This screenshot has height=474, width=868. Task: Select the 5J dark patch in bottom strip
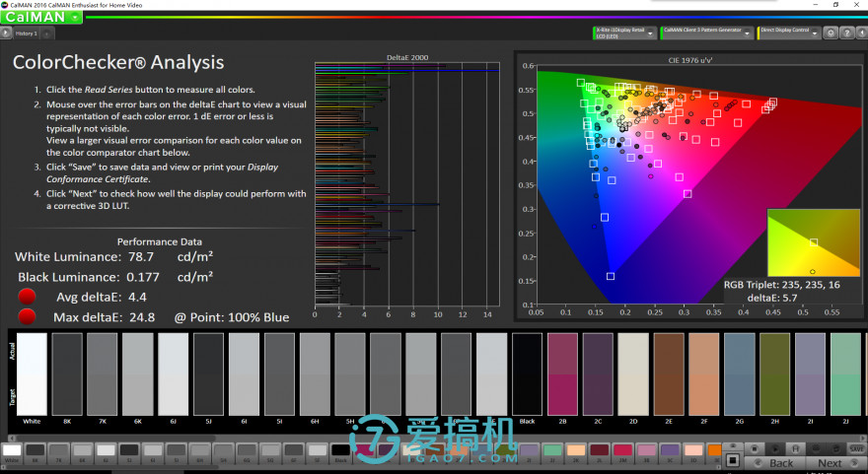[129, 452]
